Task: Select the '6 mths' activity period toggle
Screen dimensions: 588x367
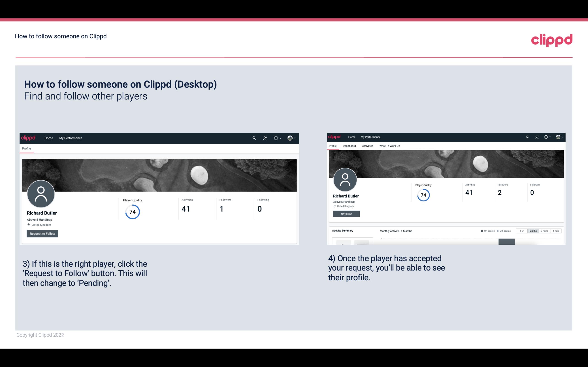Action: (533, 231)
